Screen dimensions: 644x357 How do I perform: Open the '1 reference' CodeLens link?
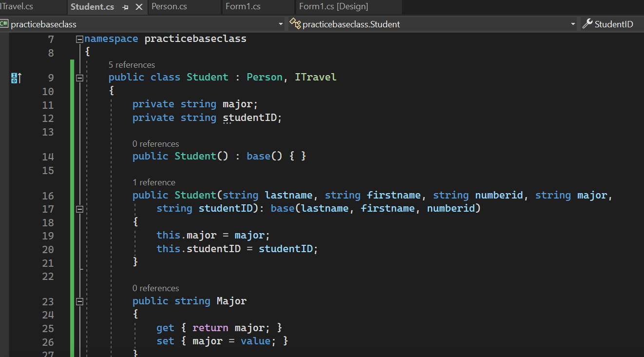tap(154, 182)
